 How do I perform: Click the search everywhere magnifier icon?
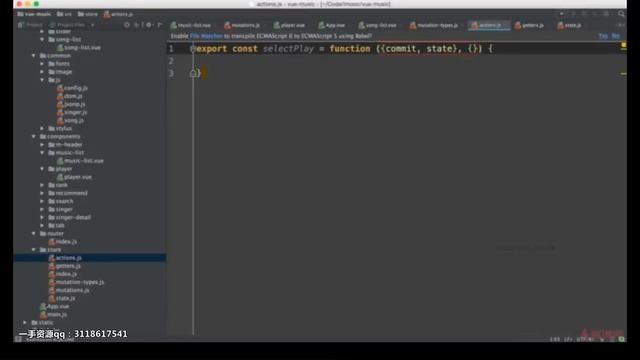click(621, 14)
